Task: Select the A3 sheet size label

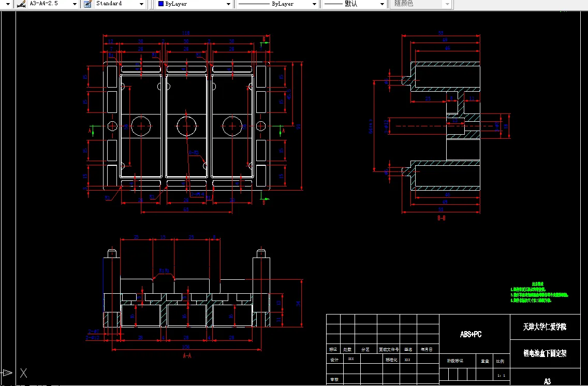Action: 547,381
